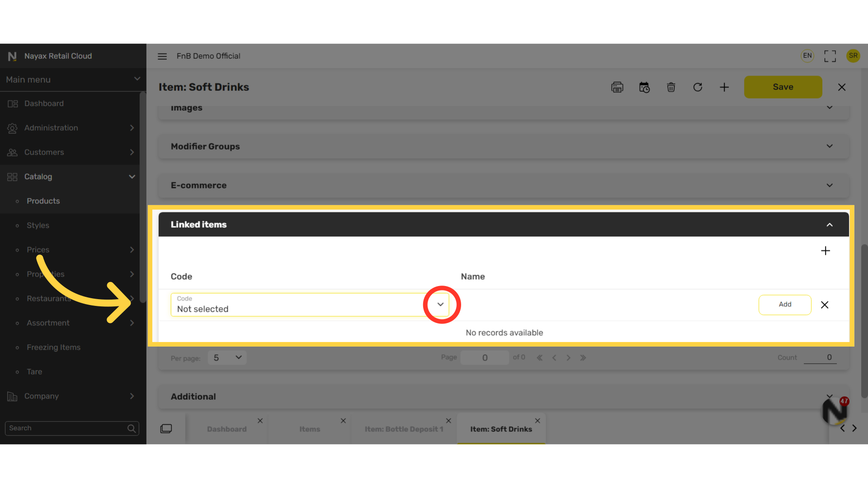Viewport: 868px width, 488px height.
Task: Click the Add button in linked items
Action: 785,305
